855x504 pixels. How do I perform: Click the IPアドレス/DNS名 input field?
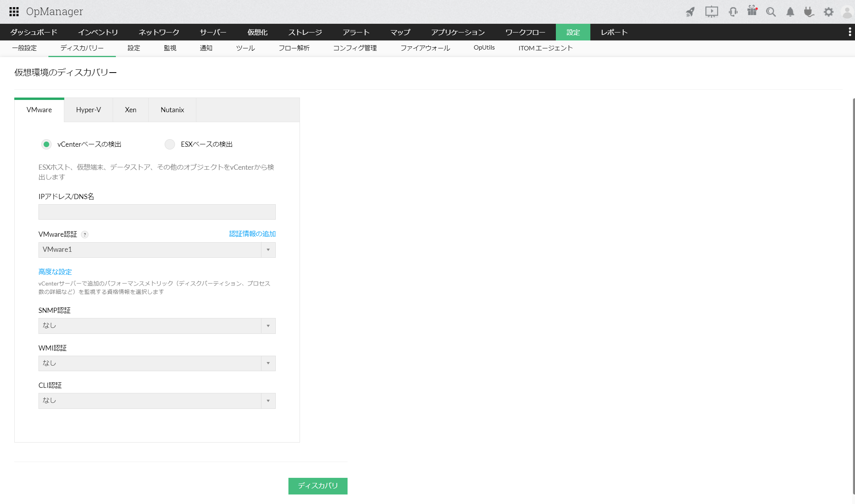click(x=157, y=212)
